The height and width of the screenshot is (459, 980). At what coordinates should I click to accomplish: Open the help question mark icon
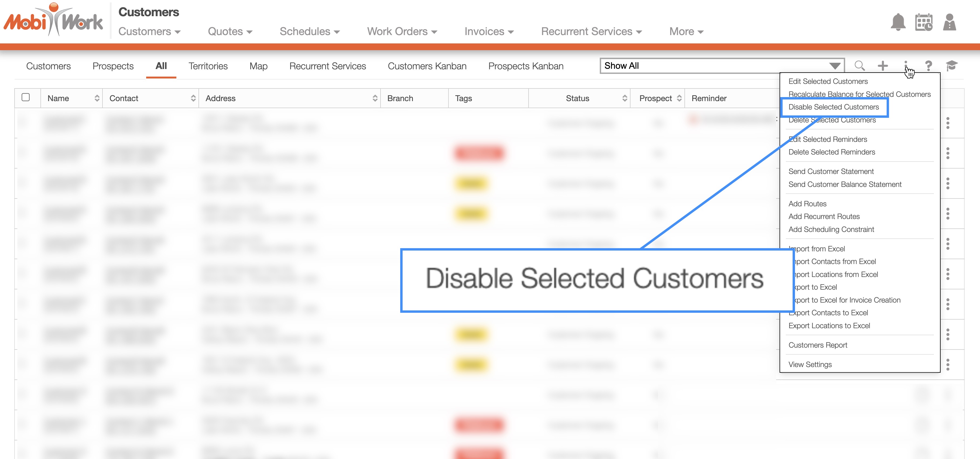point(928,66)
